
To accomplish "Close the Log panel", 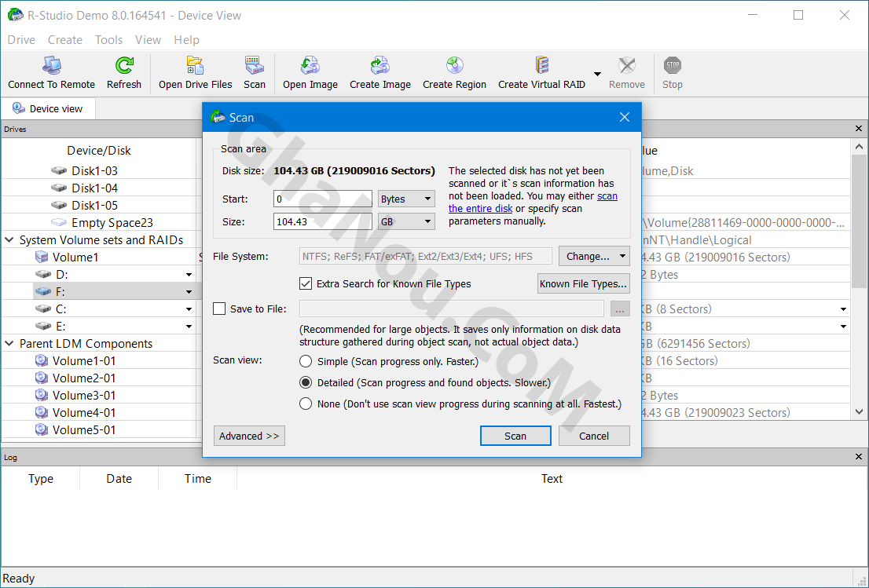I will (859, 457).
